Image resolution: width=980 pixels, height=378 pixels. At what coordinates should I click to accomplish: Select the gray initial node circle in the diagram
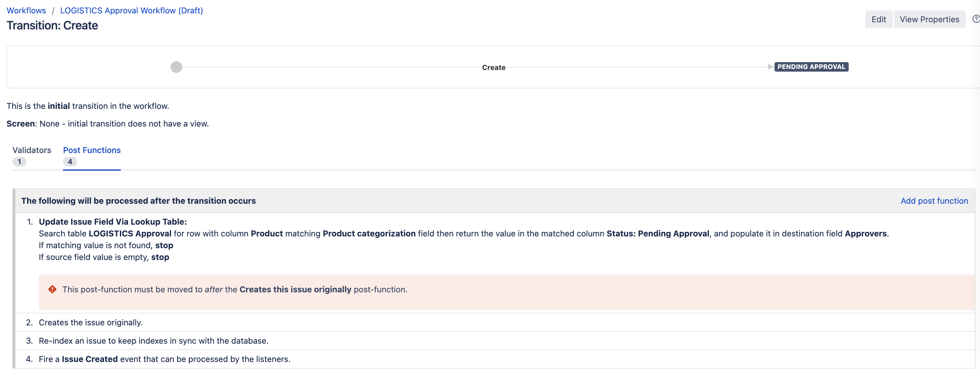(x=176, y=67)
